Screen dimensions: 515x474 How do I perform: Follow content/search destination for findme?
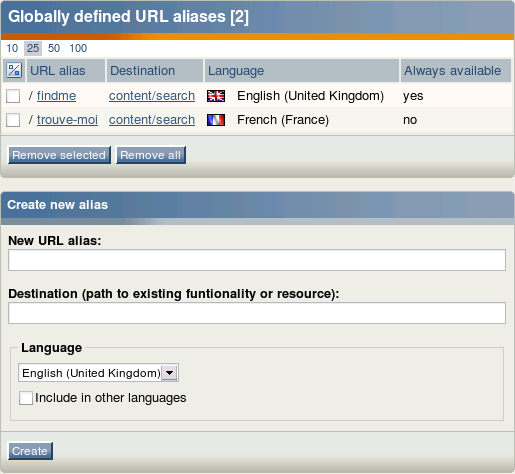coord(152,96)
